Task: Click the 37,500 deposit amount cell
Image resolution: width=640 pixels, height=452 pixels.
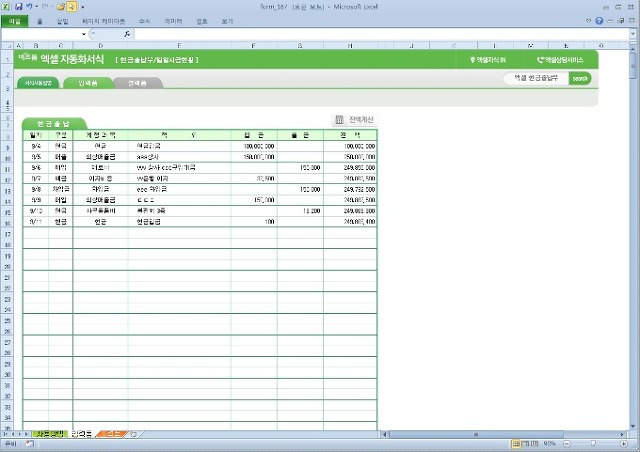Action: pos(254,178)
